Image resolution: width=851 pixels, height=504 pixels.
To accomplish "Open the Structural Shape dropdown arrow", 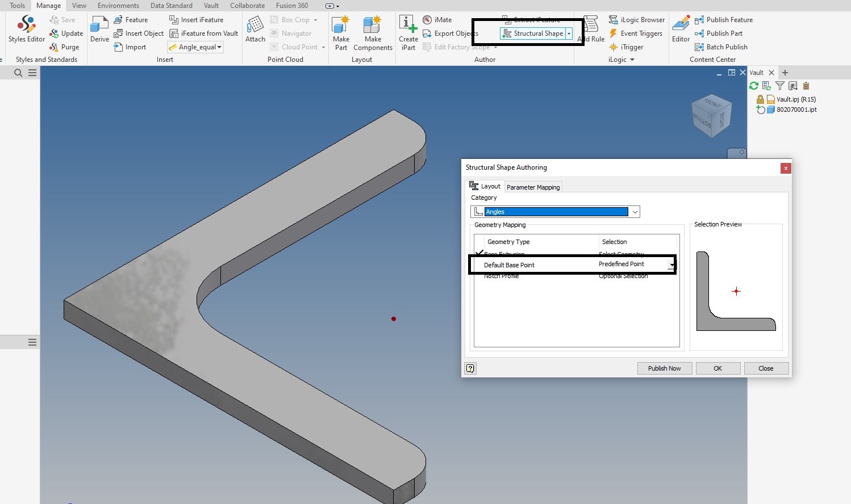I will pyautogui.click(x=569, y=33).
